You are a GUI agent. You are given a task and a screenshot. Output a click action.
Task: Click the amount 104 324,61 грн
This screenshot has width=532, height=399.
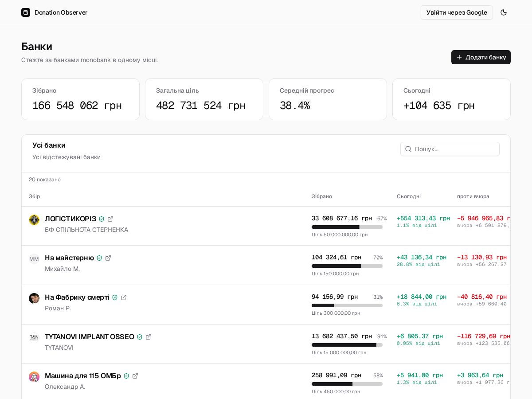tap(336, 257)
